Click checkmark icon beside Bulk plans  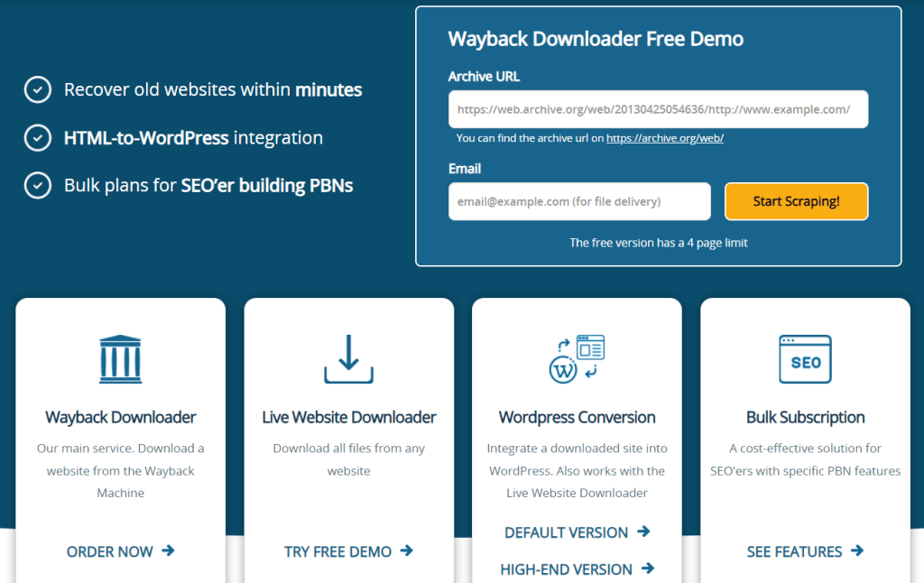click(x=38, y=185)
